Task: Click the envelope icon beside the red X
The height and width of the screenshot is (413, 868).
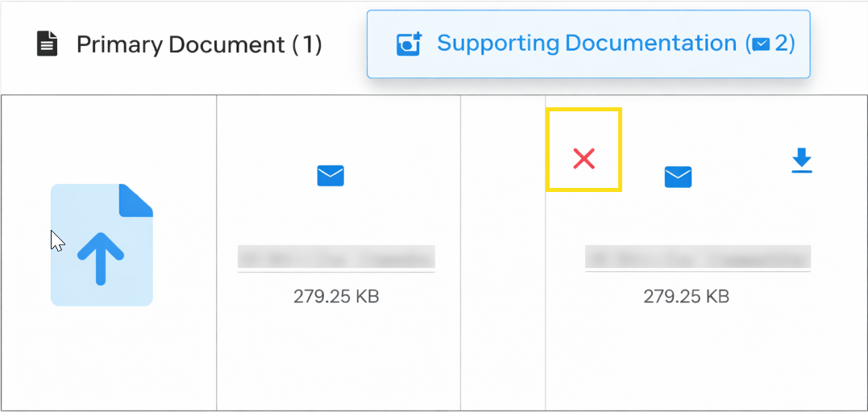Action: (x=678, y=177)
